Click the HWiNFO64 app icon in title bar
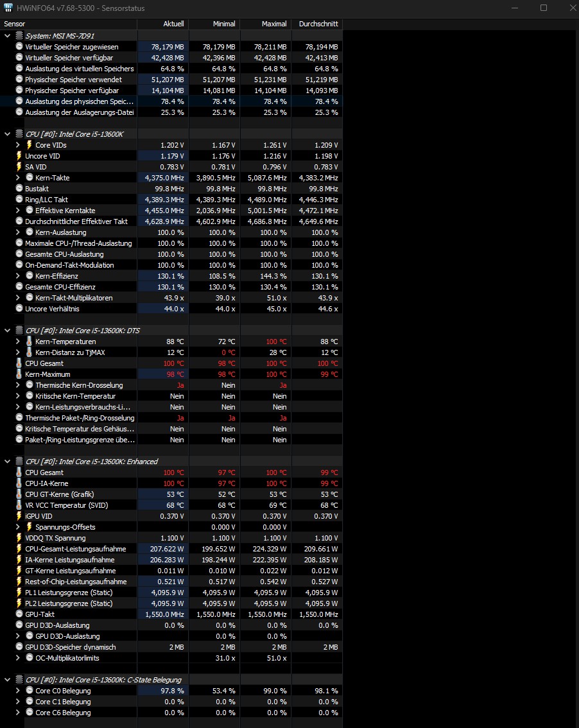Image resolution: width=579 pixels, height=728 pixels. click(x=8, y=8)
